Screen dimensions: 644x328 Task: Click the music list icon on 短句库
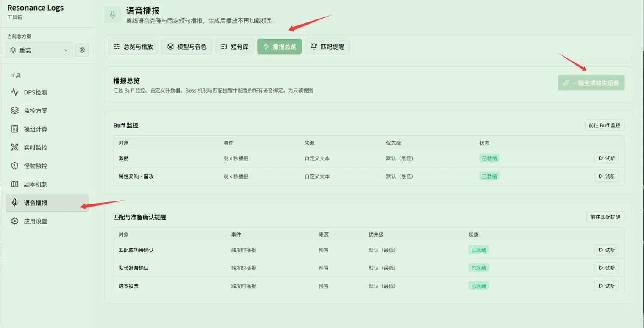[x=224, y=47]
